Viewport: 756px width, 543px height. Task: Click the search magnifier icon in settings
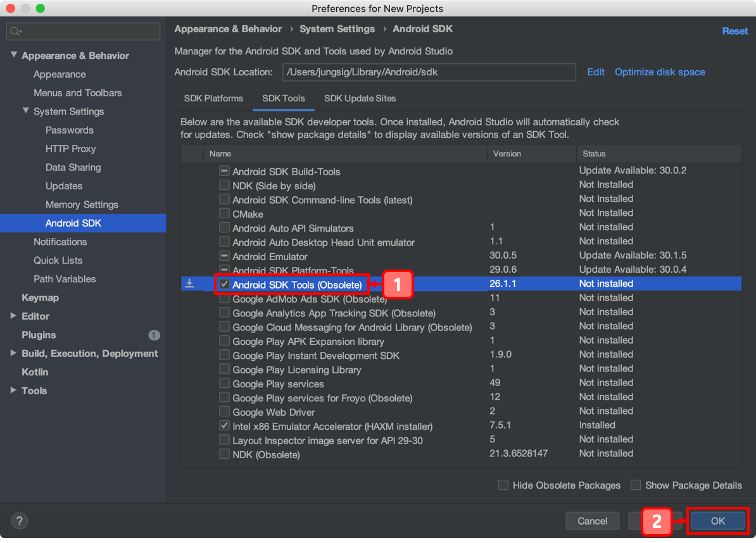pyautogui.click(x=16, y=31)
